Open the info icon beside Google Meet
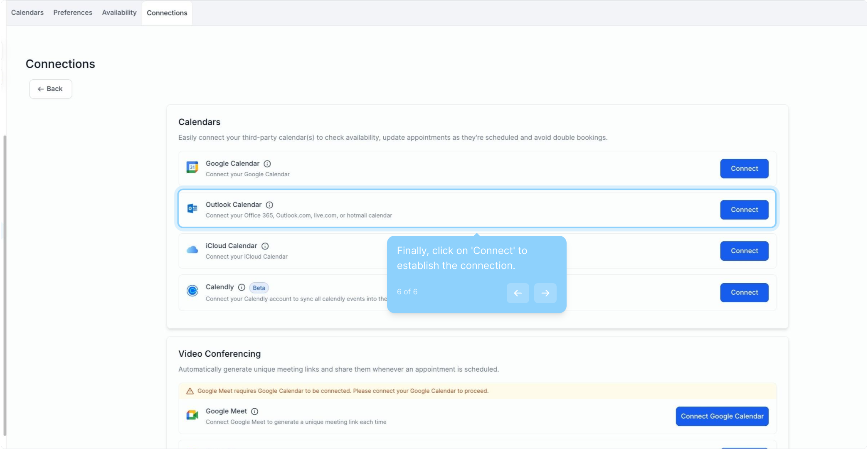The width and height of the screenshot is (868, 449). [x=255, y=412]
